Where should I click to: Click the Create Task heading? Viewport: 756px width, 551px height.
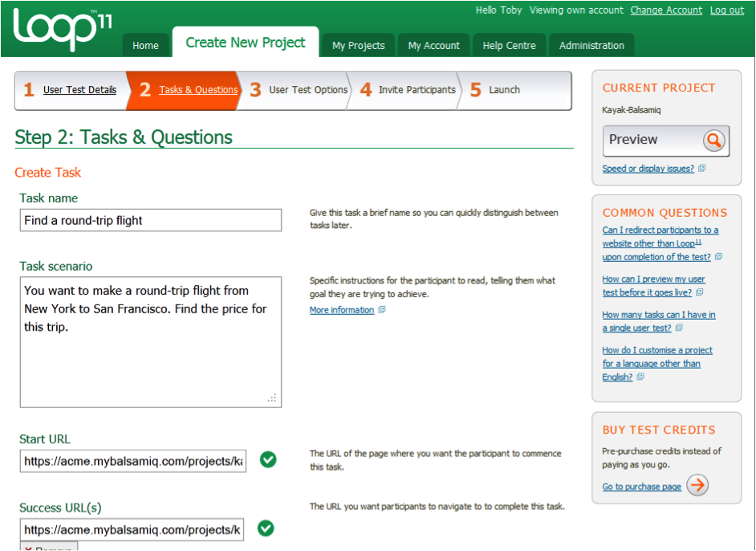(x=47, y=172)
